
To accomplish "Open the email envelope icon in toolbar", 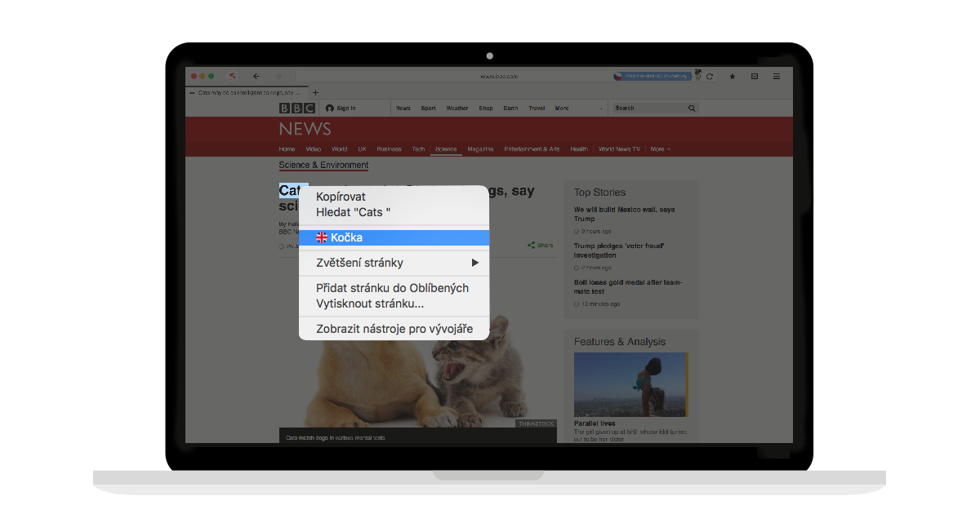I will coord(755,76).
